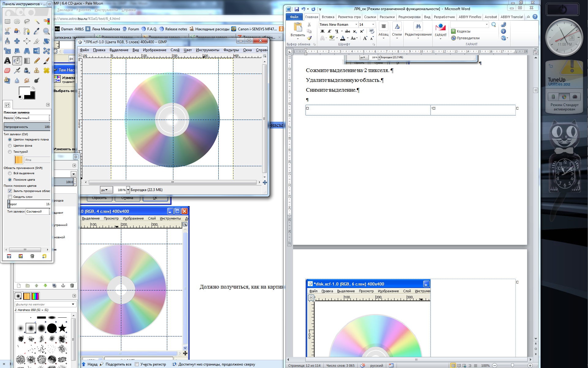Screen dimensions: 588x368
Task: Click the 'Release notes' bookmark link
Action: pos(176,29)
